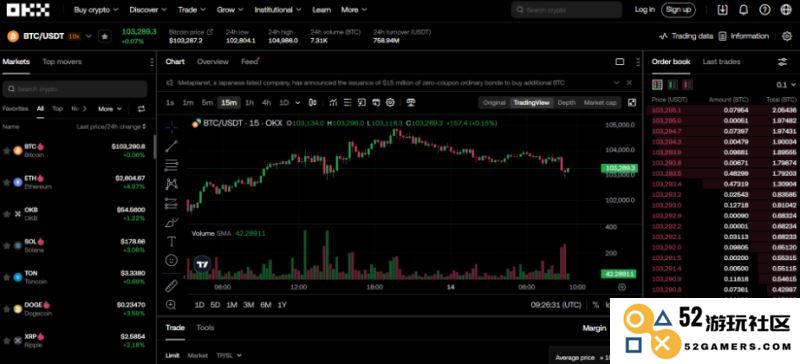The image size is (800, 364).
Task: Expand order book 0.1 precision dropdown
Action: 786,85
